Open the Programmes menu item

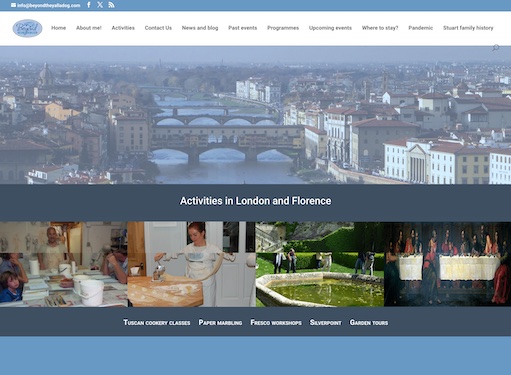click(x=283, y=28)
